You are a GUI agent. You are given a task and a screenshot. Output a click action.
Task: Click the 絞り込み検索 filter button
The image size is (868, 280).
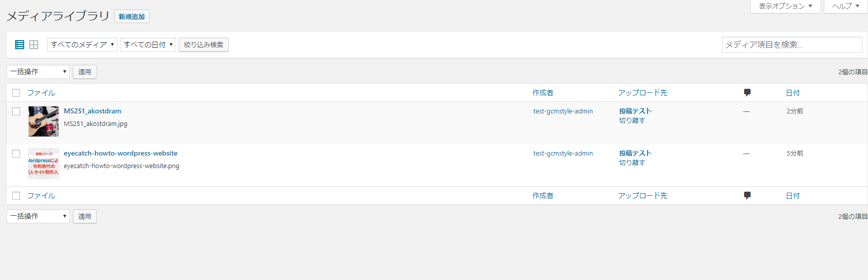204,45
